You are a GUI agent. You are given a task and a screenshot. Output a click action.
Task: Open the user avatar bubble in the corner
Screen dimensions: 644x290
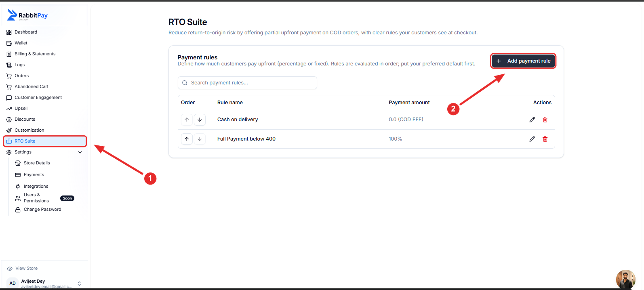coord(625,279)
